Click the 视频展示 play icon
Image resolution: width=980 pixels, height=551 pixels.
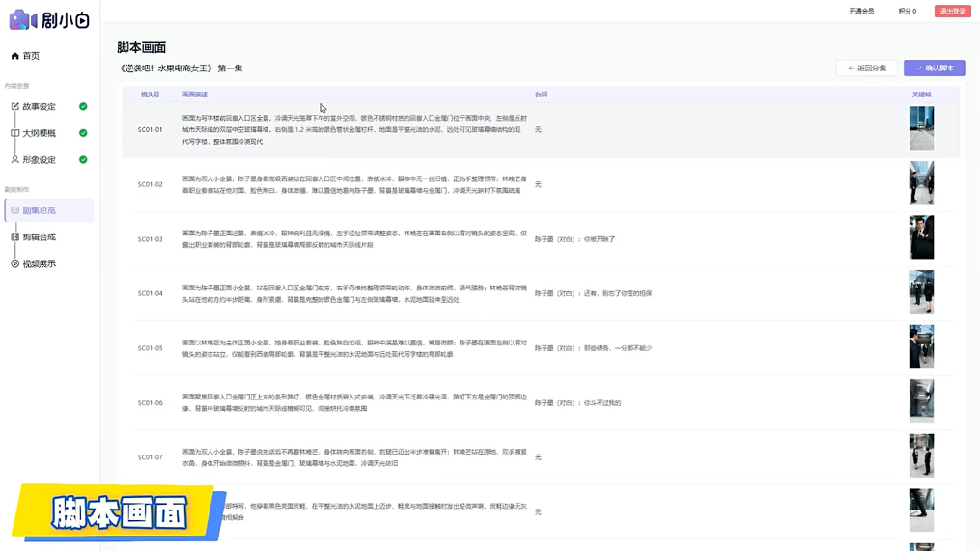14,263
